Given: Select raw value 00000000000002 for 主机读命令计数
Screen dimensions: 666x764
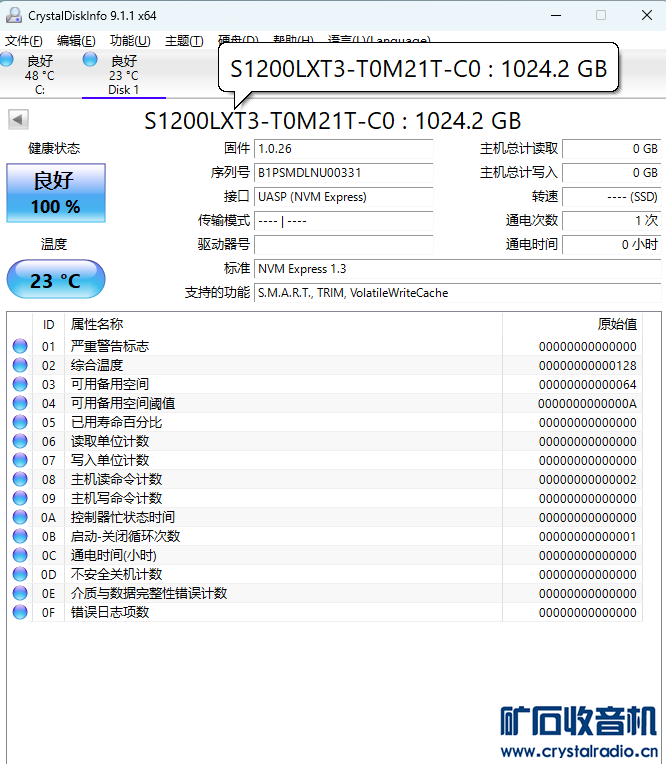Looking at the screenshot, I should 588,480.
